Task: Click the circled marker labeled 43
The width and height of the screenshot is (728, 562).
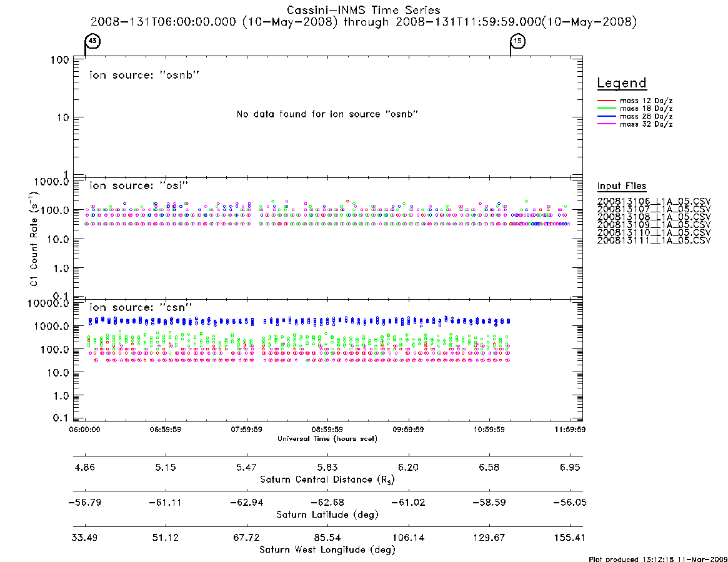Action: click(x=93, y=41)
